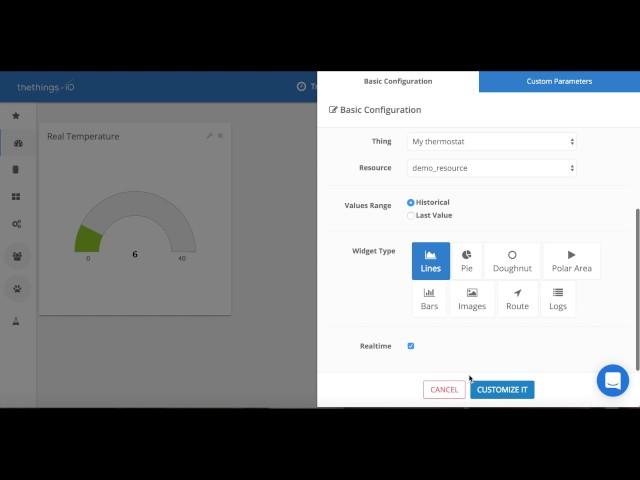
Task: Switch to the Basic Configuration tab
Action: (x=398, y=81)
